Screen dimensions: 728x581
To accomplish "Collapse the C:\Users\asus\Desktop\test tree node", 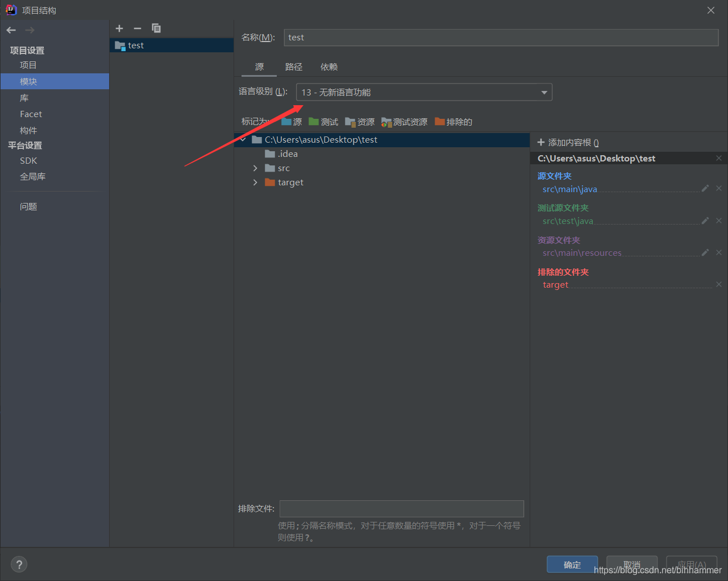I will coord(243,139).
